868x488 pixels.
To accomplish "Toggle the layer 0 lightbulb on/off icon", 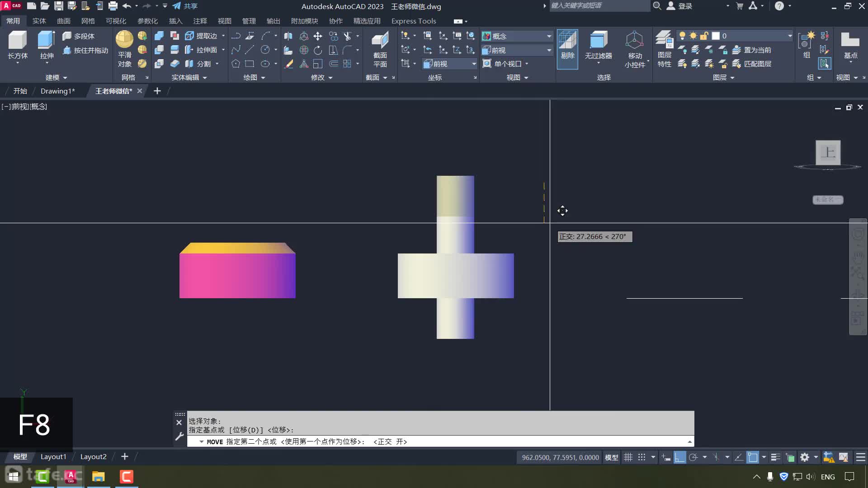I will click(x=682, y=36).
